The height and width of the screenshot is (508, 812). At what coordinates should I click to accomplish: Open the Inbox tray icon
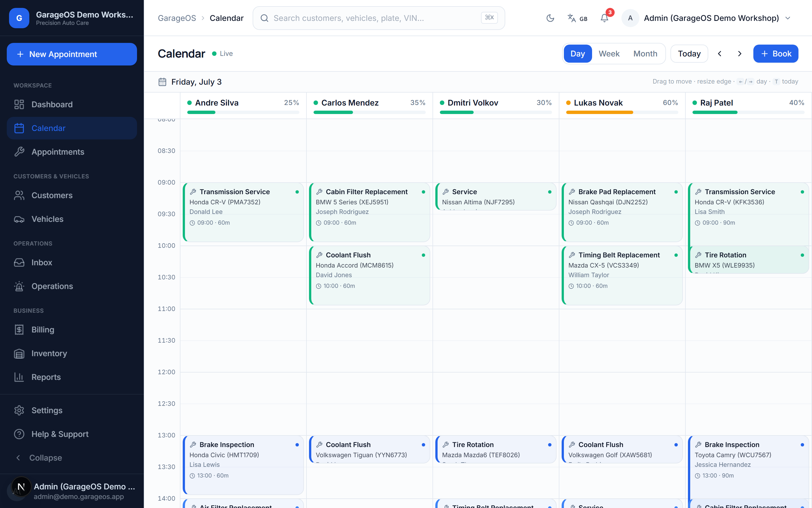(x=19, y=262)
